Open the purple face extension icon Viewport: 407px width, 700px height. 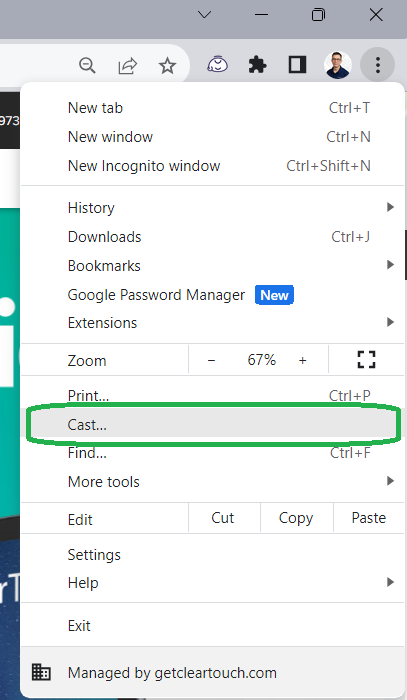(217, 65)
